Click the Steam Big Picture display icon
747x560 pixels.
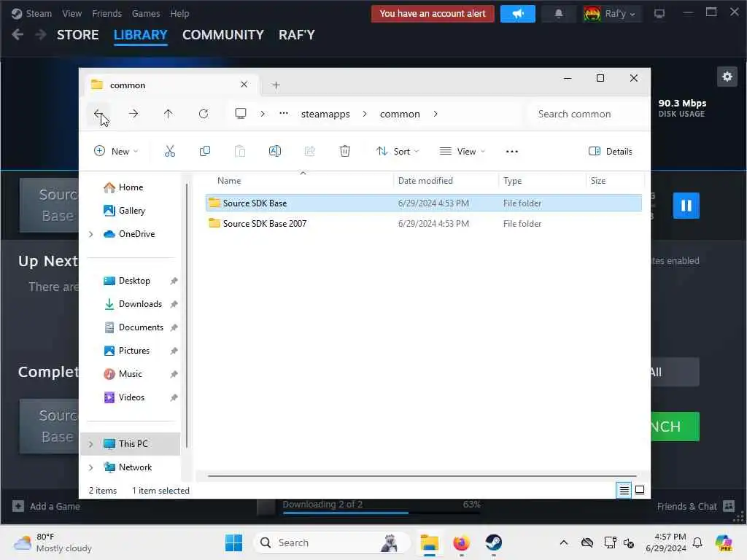tap(659, 14)
